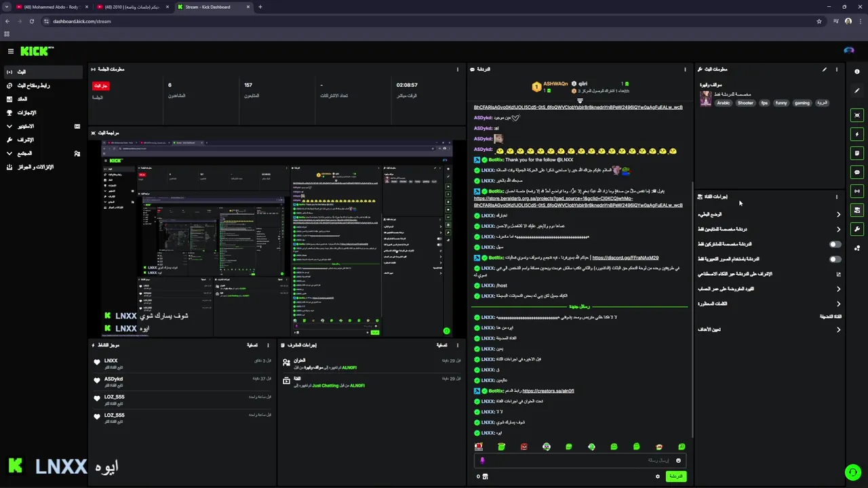The height and width of the screenshot is (488, 868).
Task: Click the stream preview video thumbnail
Action: pyautogui.click(x=277, y=238)
